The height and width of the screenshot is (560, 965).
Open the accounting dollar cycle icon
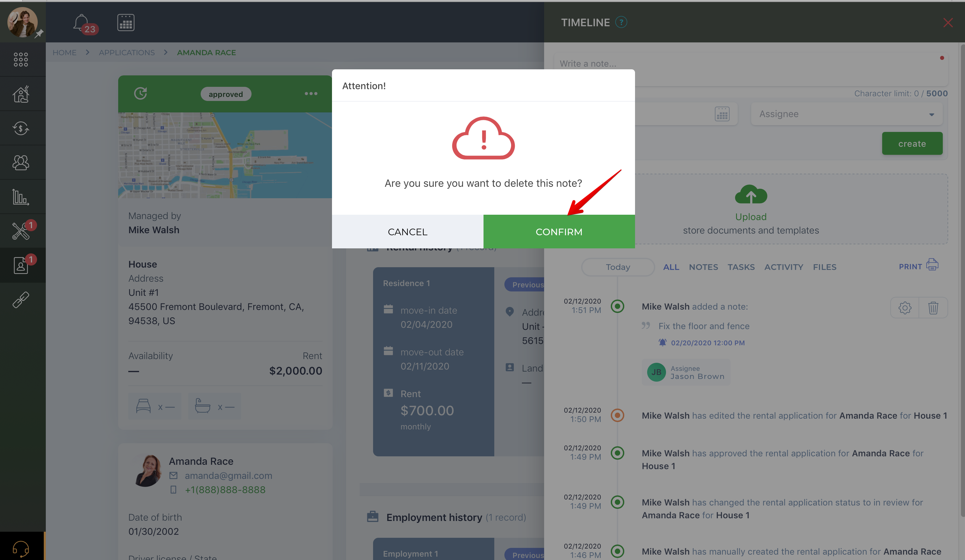pyautogui.click(x=21, y=128)
